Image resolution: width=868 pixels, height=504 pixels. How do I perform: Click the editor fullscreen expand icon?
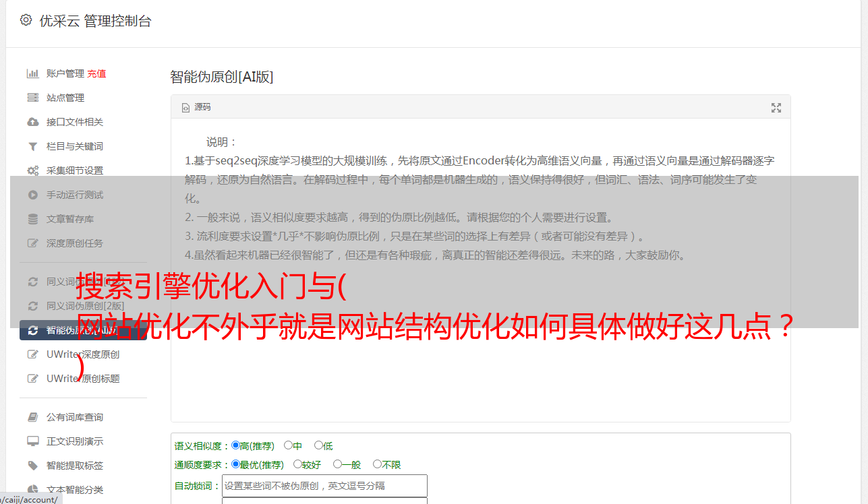776,107
